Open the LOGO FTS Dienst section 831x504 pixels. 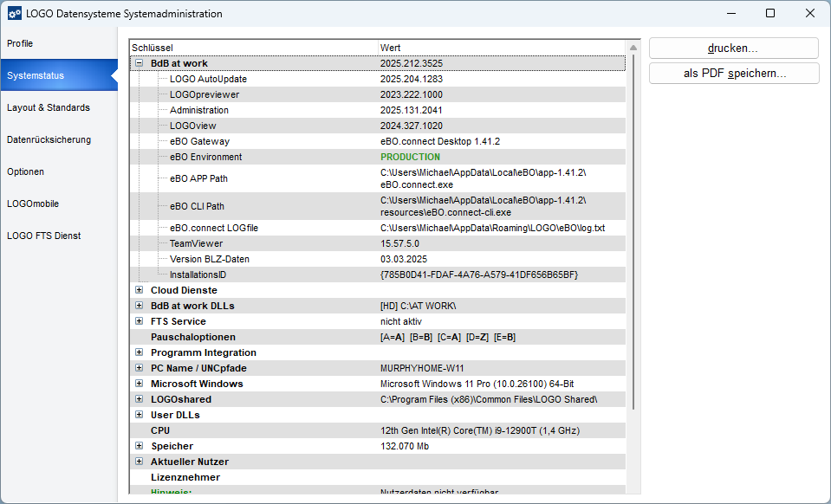point(59,236)
